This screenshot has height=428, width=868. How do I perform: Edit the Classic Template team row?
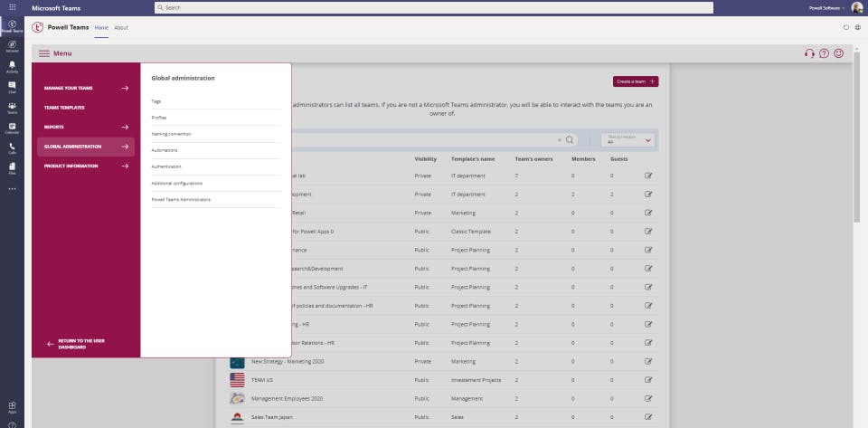point(648,232)
